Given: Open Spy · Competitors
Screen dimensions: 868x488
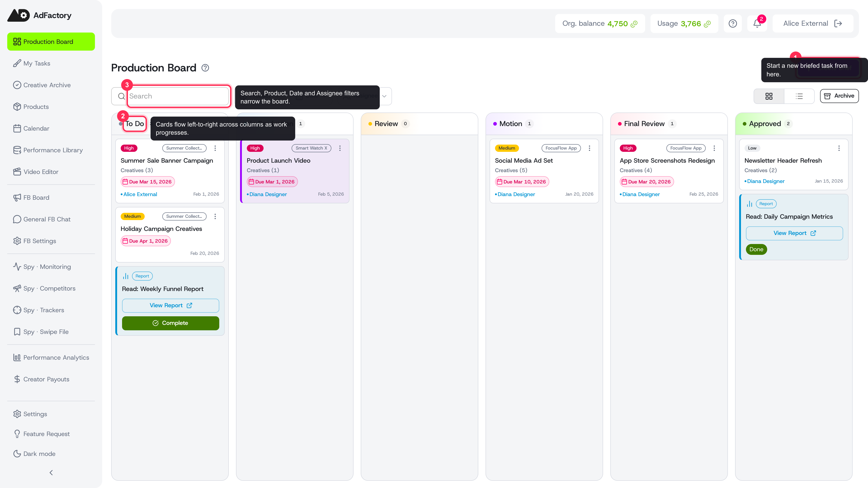Looking at the screenshot, I should (51, 289).
